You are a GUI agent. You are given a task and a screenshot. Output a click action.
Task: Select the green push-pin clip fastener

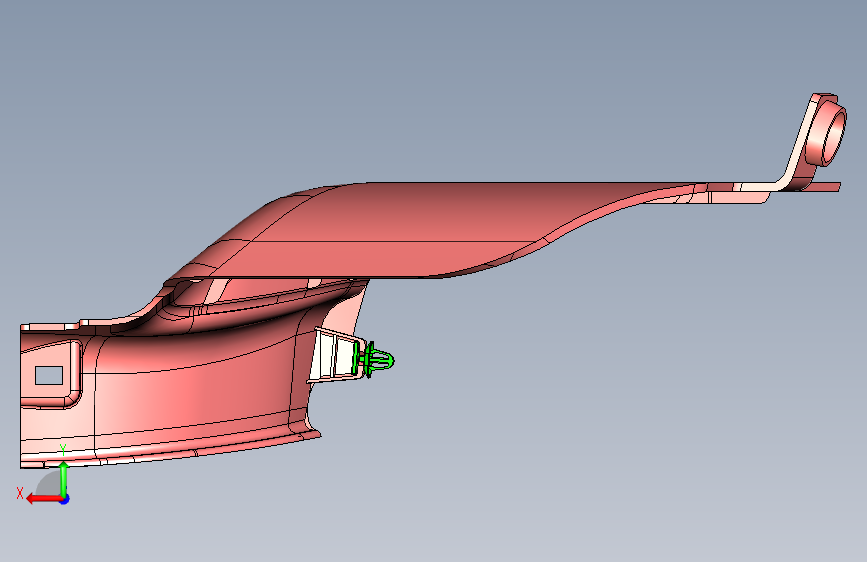(x=373, y=360)
